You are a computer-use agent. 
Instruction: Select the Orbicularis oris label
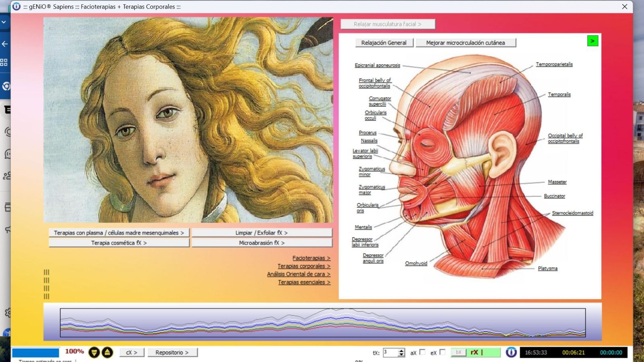(x=367, y=208)
